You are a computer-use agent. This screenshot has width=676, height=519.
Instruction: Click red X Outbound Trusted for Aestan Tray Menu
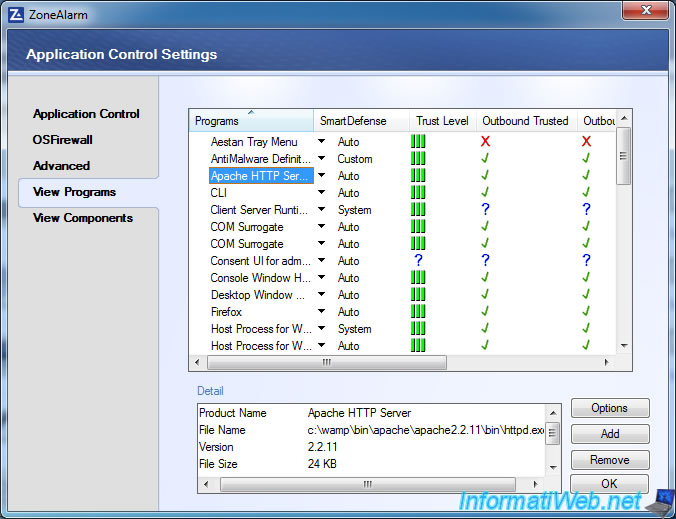pyautogui.click(x=485, y=142)
